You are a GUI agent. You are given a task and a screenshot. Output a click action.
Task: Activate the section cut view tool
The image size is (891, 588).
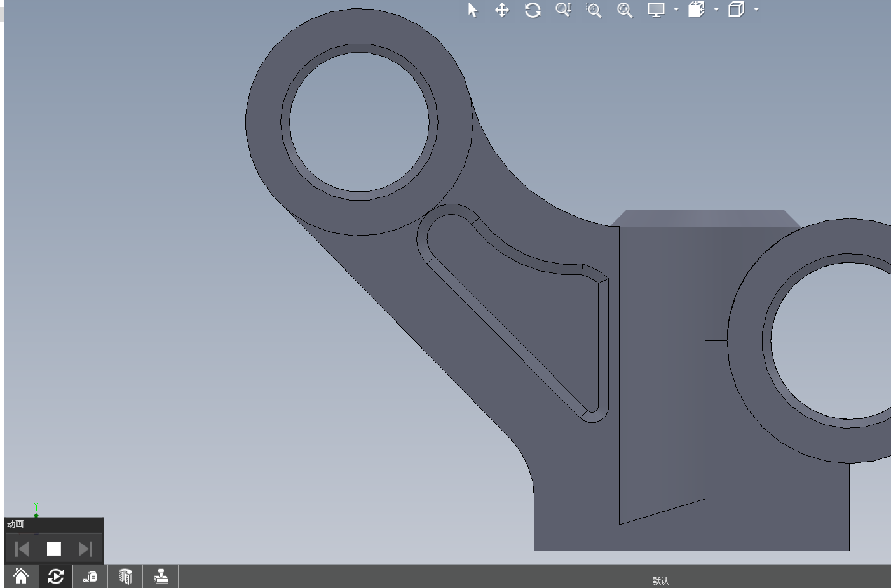(125, 576)
